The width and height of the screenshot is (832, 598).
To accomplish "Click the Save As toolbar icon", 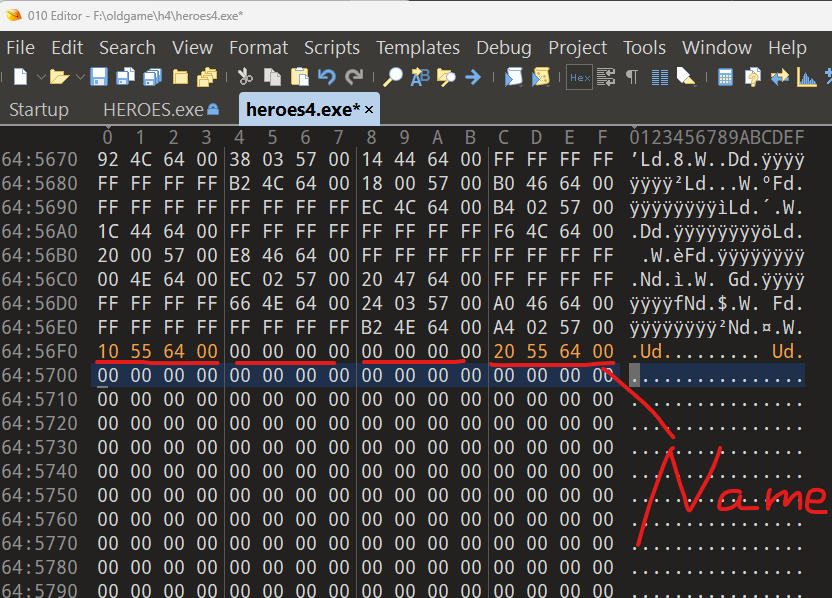I will click(125, 77).
